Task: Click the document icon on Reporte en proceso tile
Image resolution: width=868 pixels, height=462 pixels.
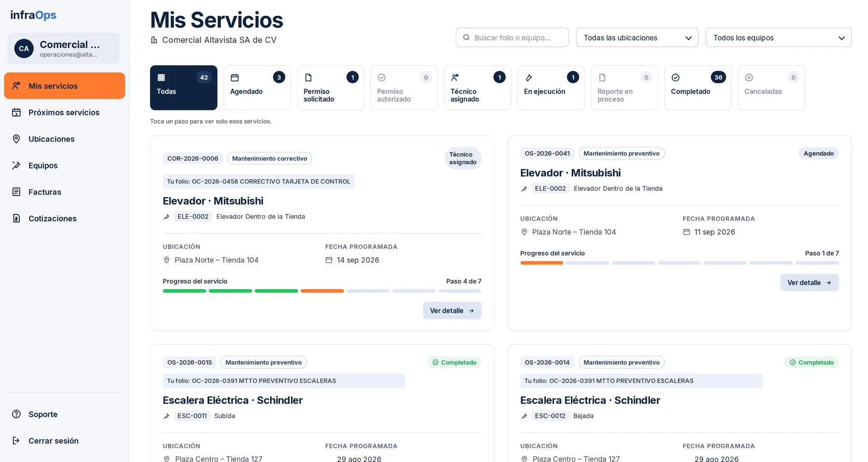Action: tap(602, 78)
